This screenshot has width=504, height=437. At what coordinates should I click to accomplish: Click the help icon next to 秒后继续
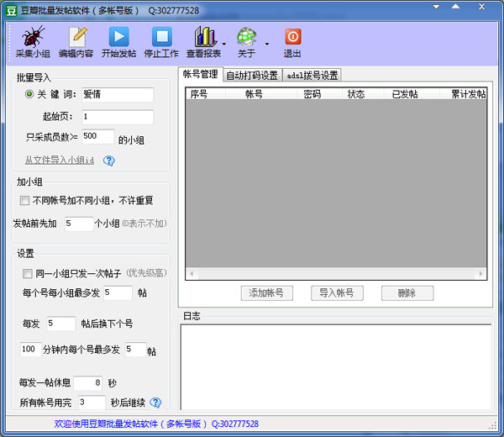pyautogui.click(x=155, y=403)
